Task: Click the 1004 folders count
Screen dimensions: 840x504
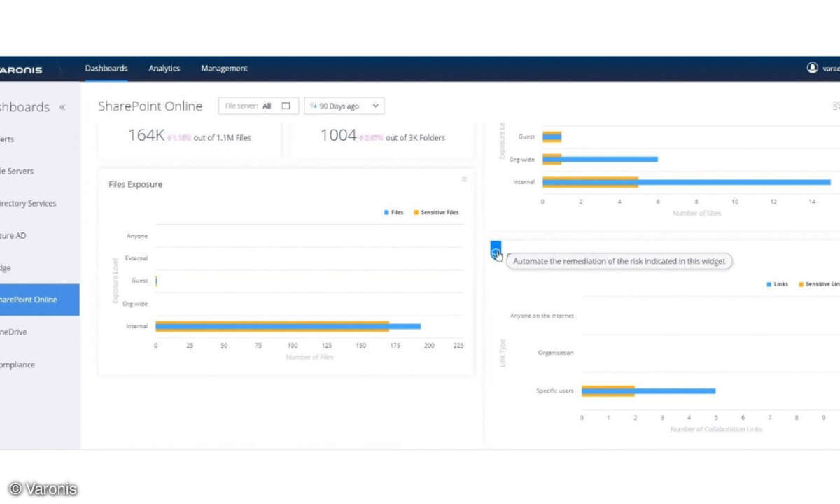Action: click(x=338, y=135)
